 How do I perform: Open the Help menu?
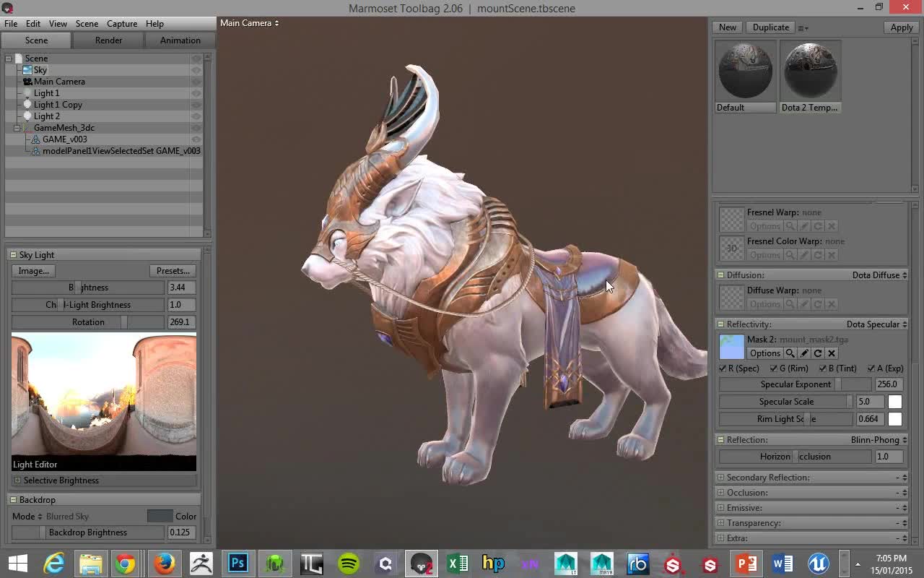(x=154, y=23)
